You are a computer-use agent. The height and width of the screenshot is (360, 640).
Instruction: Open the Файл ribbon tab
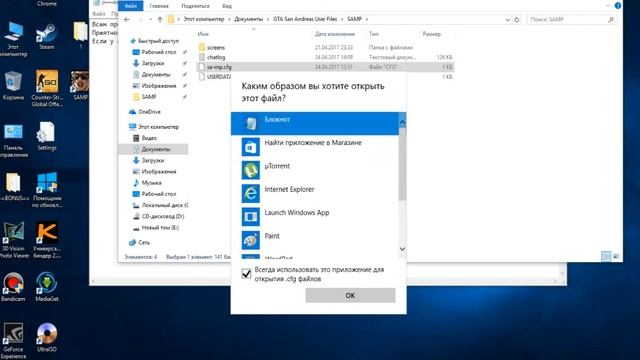tap(131, 6)
